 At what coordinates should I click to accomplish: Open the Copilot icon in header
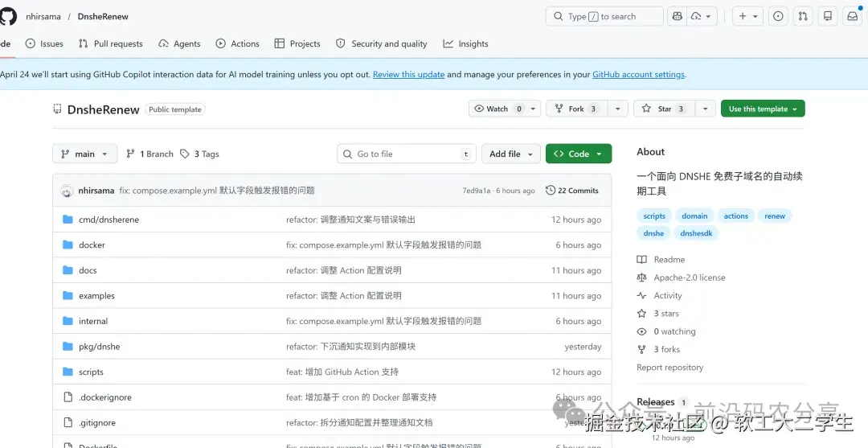point(677,17)
